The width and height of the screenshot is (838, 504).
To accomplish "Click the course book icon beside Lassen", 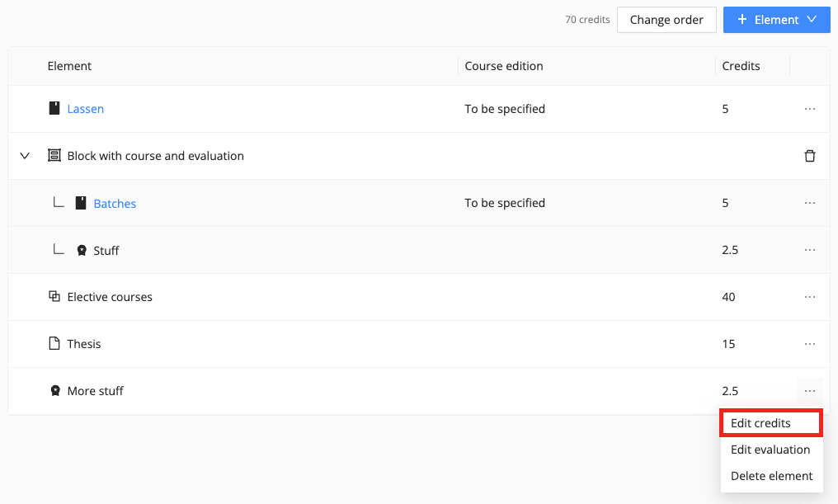I will [54, 109].
